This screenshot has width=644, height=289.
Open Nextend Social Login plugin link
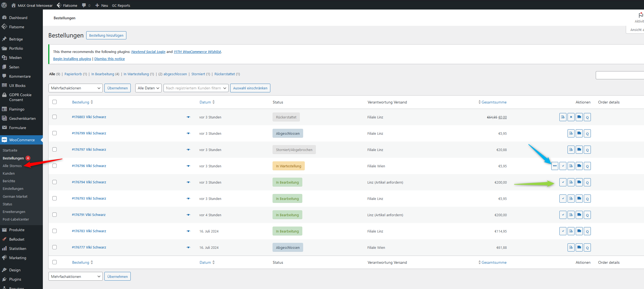[x=148, y=52]
